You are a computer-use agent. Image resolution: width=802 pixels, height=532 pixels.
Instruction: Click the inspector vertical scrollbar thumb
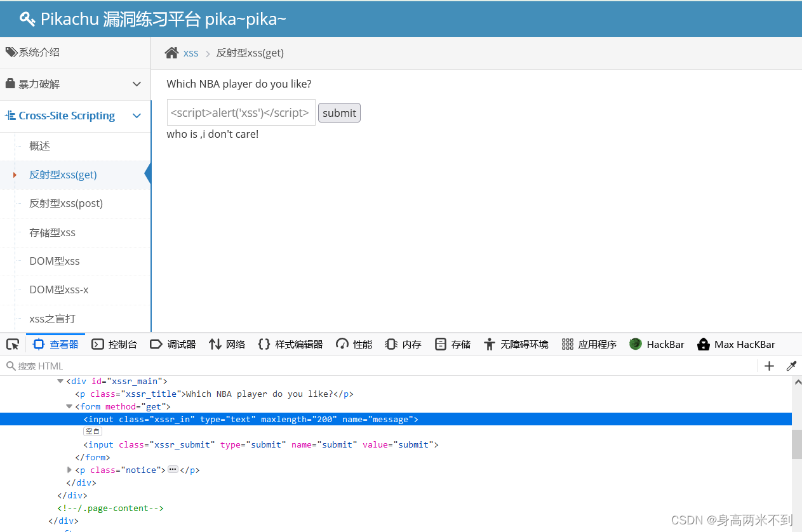pos(796,444)
